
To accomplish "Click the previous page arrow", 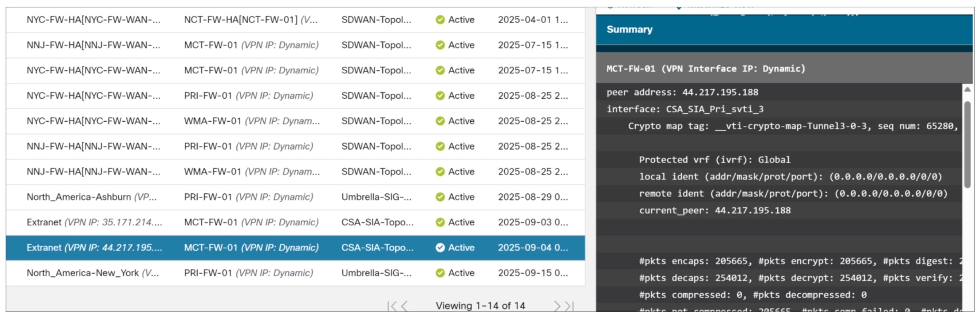I will tap(402, 305).
